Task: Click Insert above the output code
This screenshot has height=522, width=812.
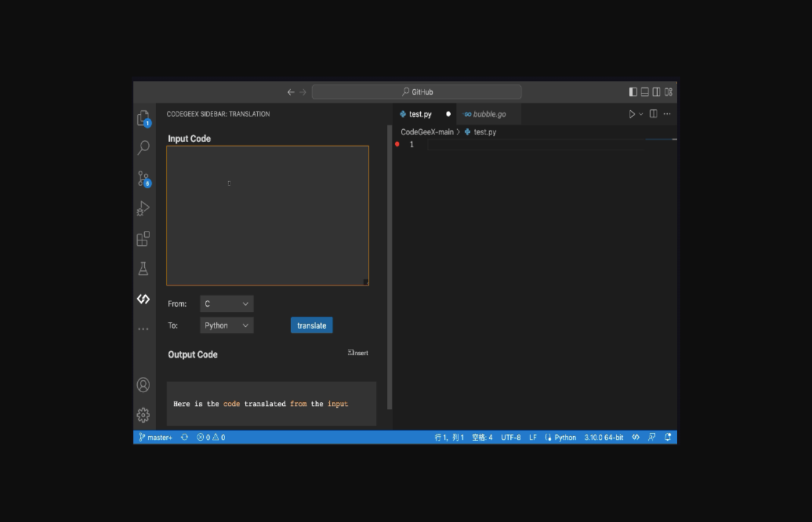Action: [x=358, y=353]
